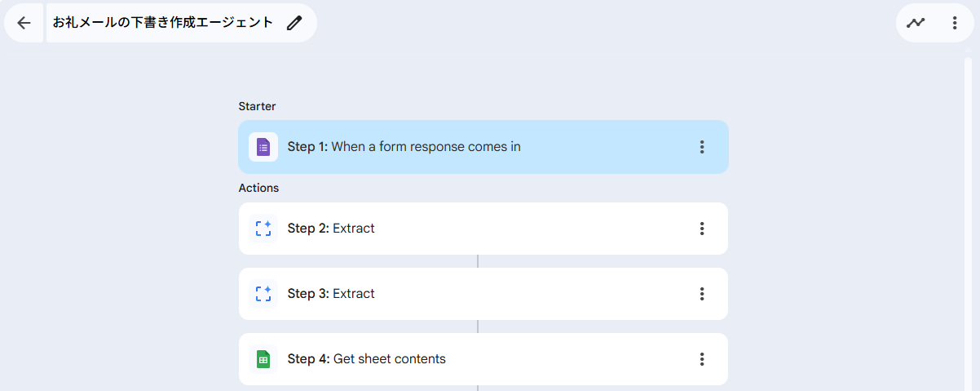
Task: Click the Google Forms icon in Step 1
Action: 263,147
